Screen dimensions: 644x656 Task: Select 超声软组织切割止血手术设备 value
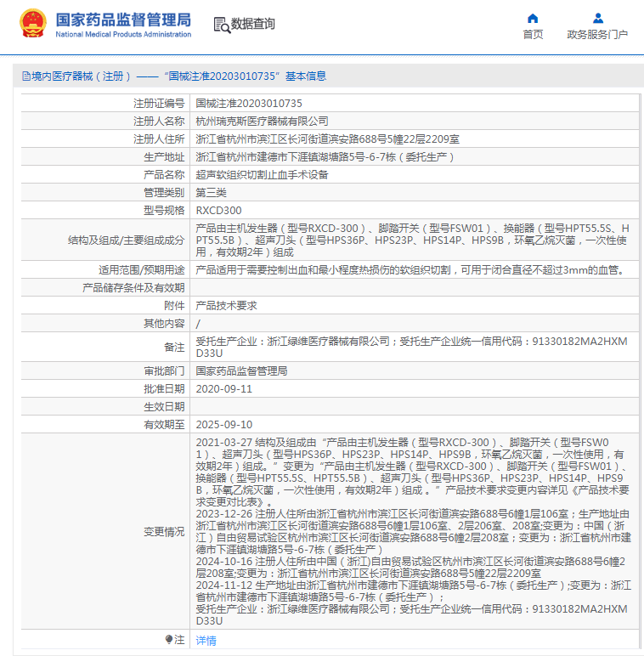click(263, 174)
